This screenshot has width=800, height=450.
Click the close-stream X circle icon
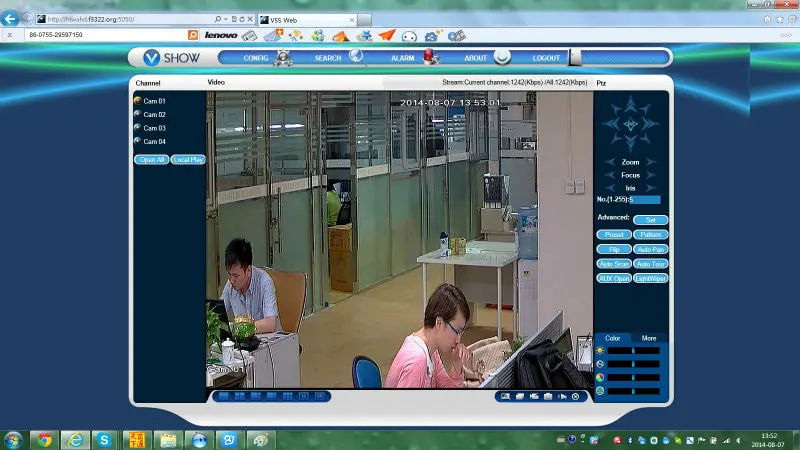576,396
